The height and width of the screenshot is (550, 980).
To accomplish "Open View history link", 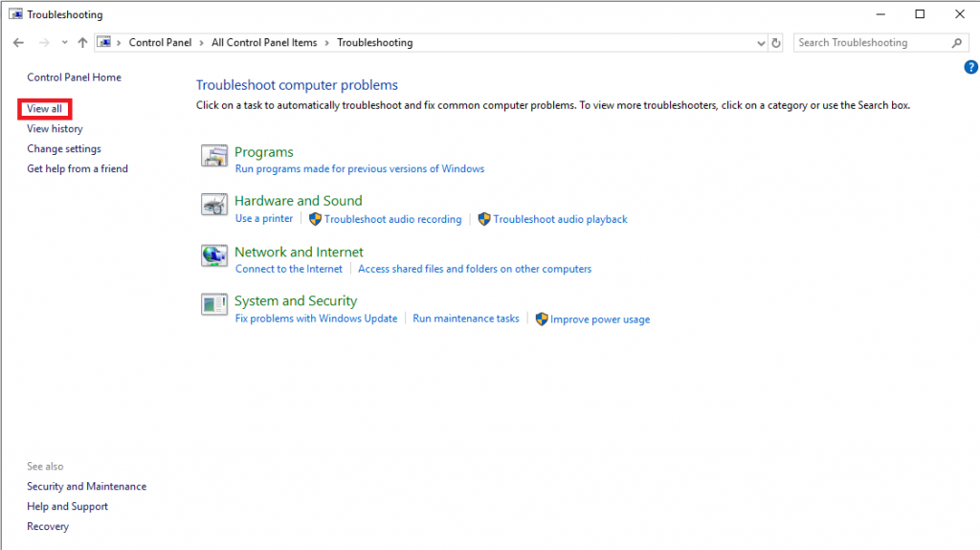I will click(55, 129).
